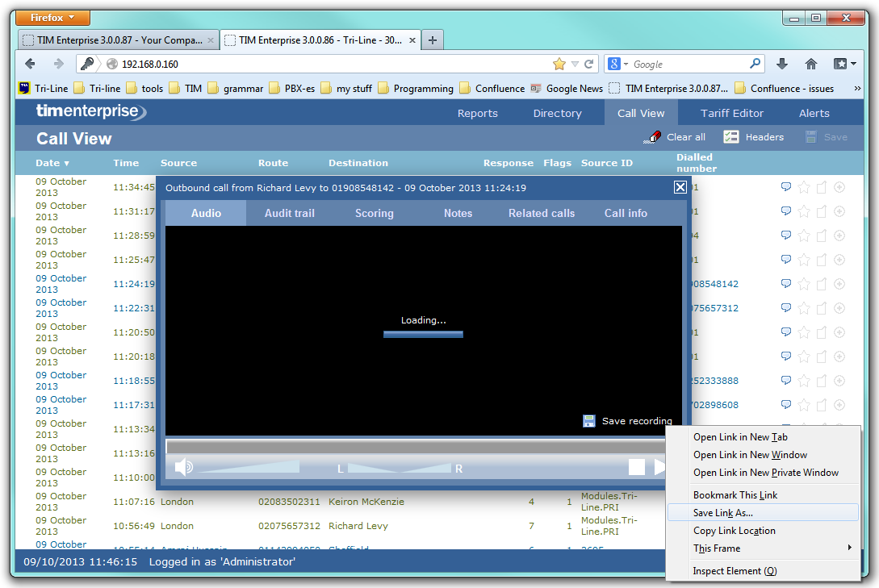Click the note bubble icon in the 11:17:31 row

tap(786, 405)
